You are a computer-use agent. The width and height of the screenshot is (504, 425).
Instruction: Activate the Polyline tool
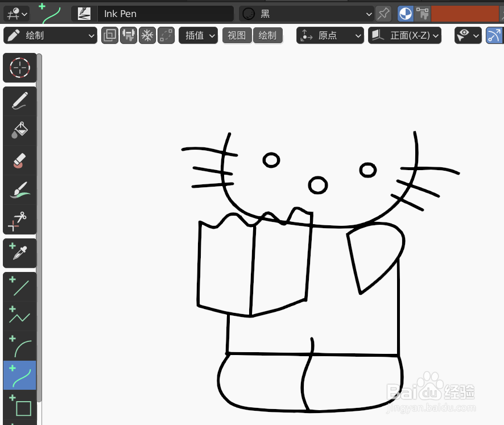coord(19,316)
